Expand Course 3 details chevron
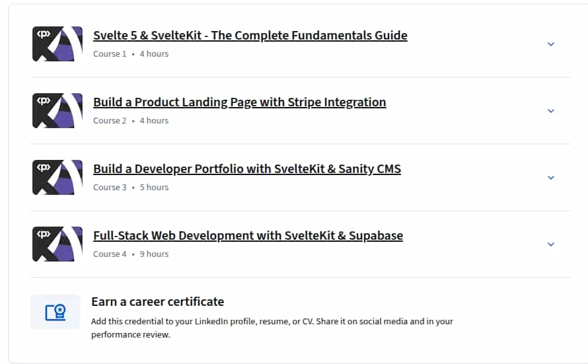 click(550, 178)
